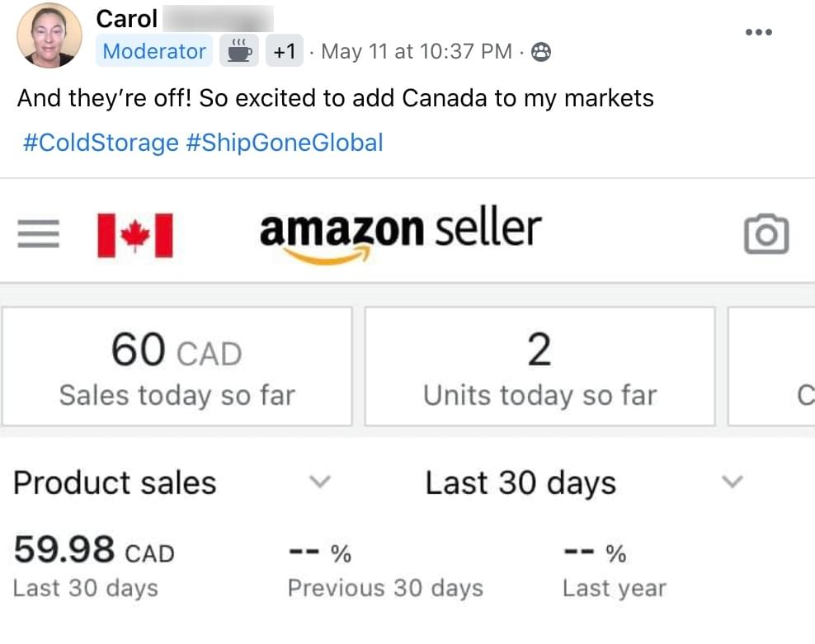Click the group privacy icon beside timestamp

tap(541, 52)
